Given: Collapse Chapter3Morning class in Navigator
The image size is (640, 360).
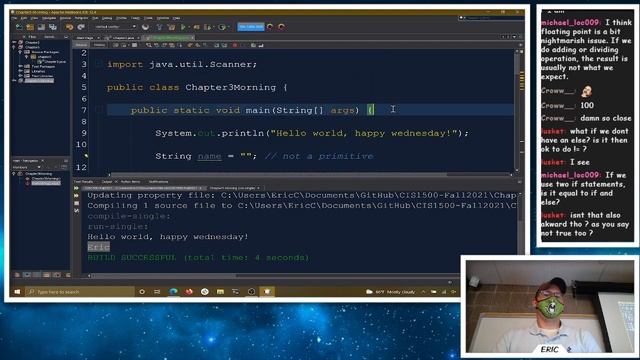Looking at the screenshot, I should click(14, 174).
